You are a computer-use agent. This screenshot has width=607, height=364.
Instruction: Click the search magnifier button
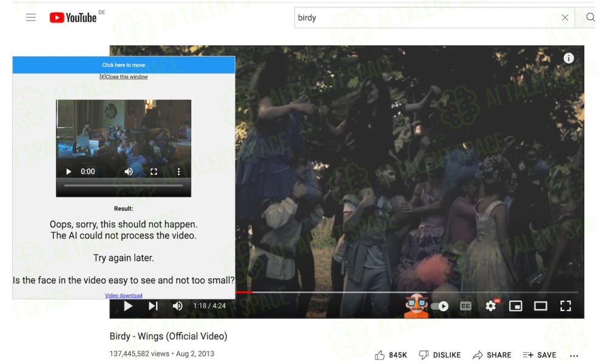(x=589, y=17)
